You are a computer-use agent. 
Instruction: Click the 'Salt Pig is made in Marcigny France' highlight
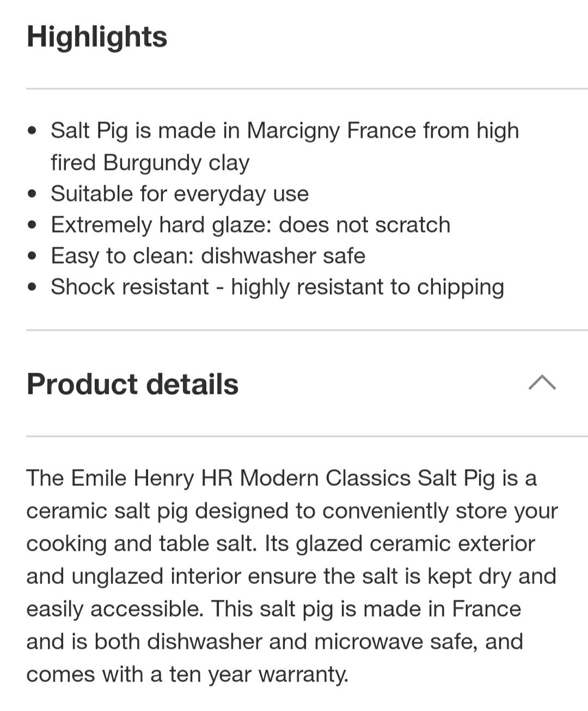click(x=284, y=131)
